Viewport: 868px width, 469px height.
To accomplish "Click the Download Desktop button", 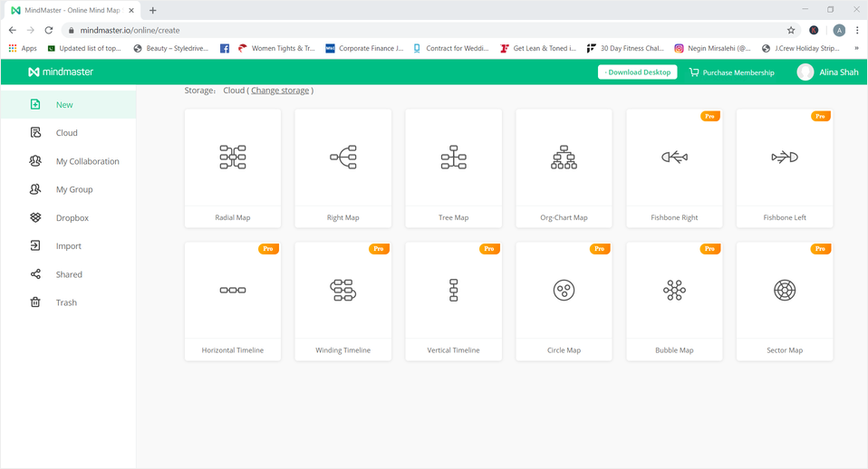I will click(x=637, y=72).
